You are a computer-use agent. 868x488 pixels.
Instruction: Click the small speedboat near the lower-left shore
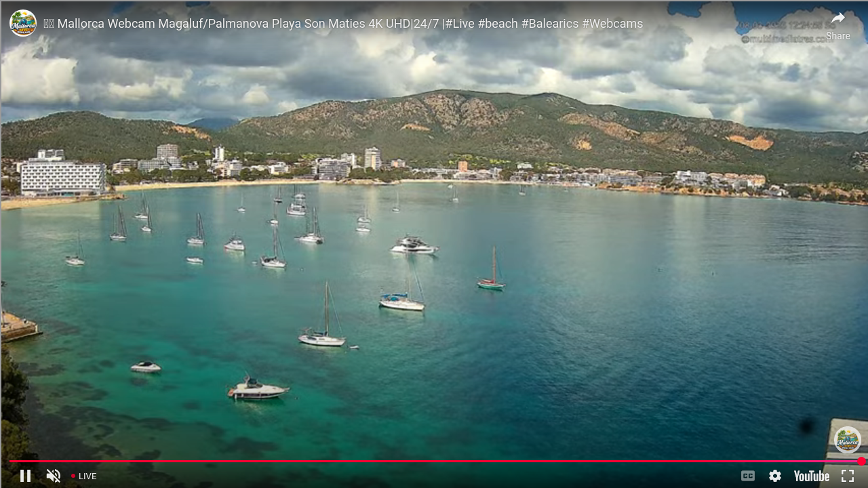tap(146, 367)
